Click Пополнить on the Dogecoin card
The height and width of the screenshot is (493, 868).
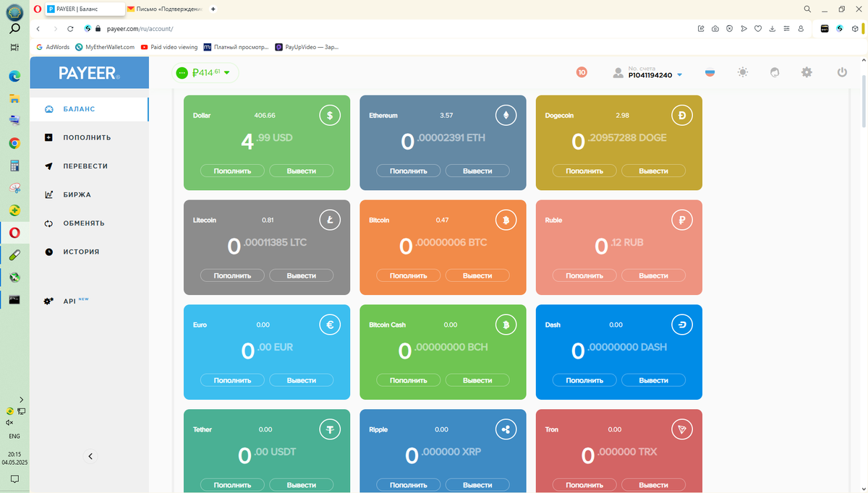click(584, 171)
